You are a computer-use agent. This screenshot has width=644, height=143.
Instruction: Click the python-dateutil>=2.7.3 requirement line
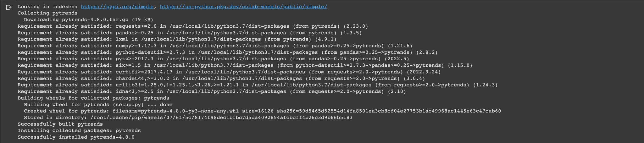(x=227, y=52)
